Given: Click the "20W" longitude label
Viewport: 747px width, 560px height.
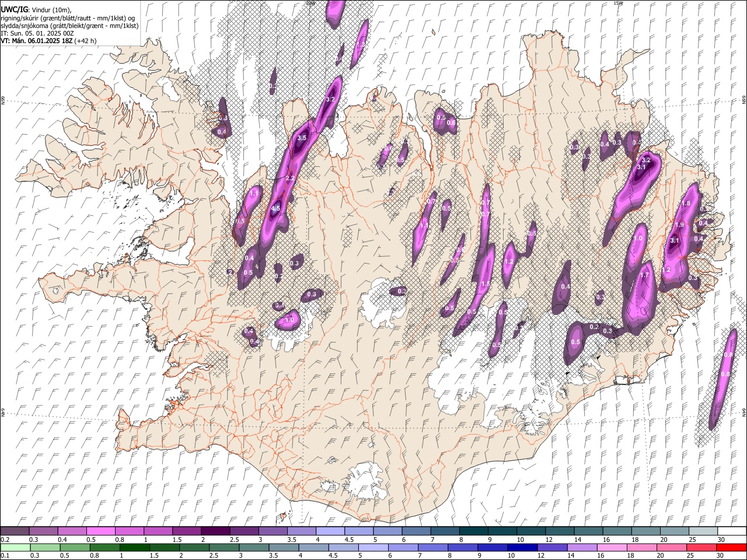Looking at the screenshot, I should point(310,2).
